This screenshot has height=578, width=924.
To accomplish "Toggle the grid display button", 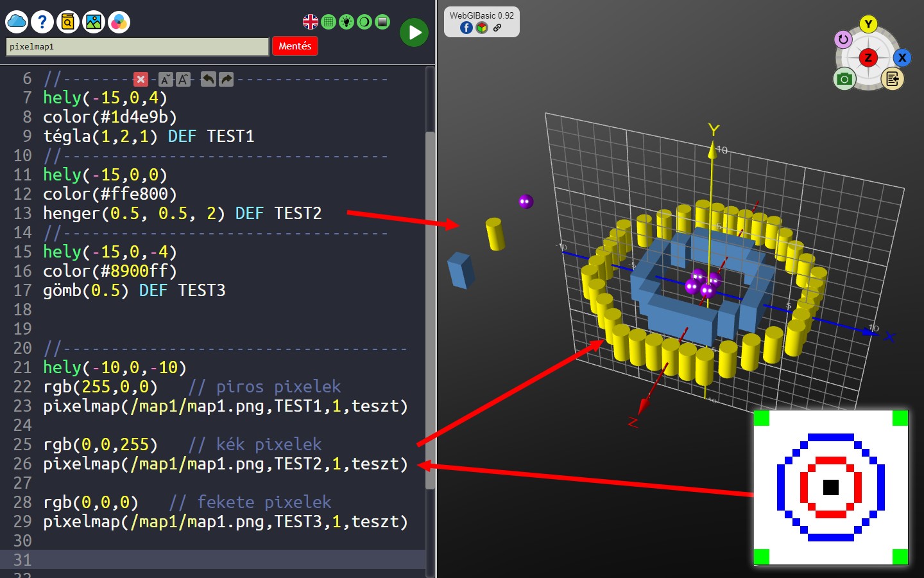I will (x=329, y=22).
